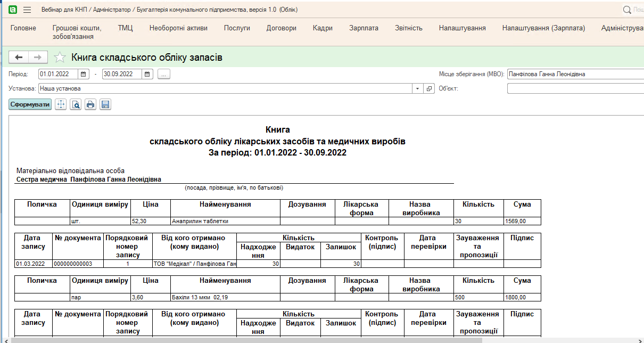
Task: Add report to favorites with star icon
Action: pyautogui.click(x=60, y=58)
